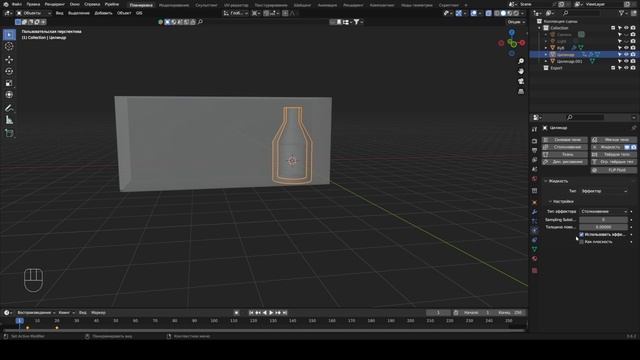Image resolution: width=640 pixels, height=360 pixels.
Task: Select the 3D Cursor tool
Action: [x=9, y=47]
